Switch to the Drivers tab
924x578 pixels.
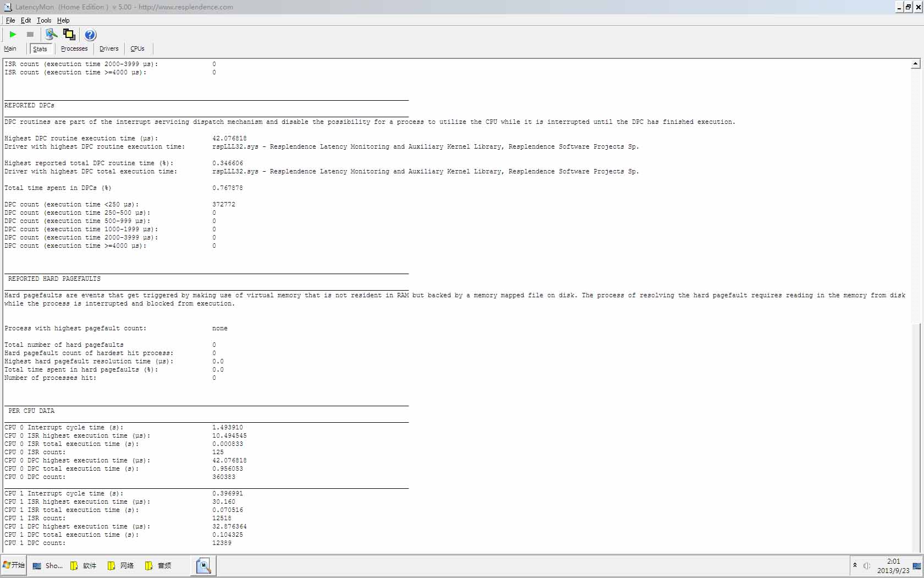(x=109, y=48)
